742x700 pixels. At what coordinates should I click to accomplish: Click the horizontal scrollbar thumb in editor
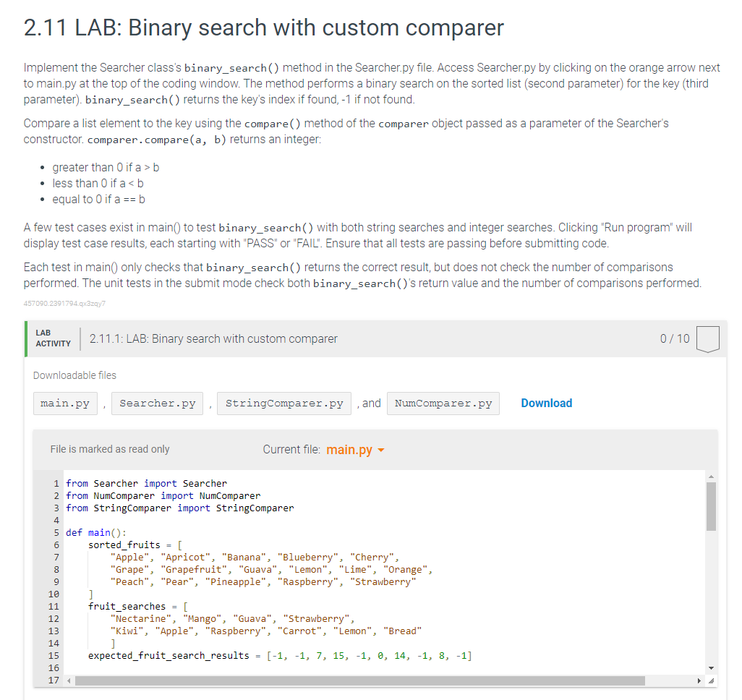(x=359, y=680)
